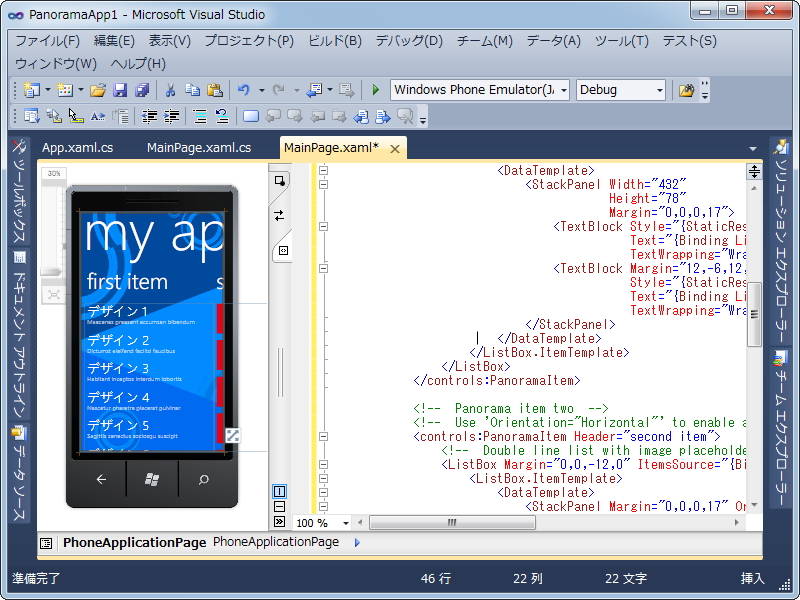Image resolution: width=800 pixels, height=600 pixels.
Task: Click the Save All toolbar icon
Action: [142, 90]
